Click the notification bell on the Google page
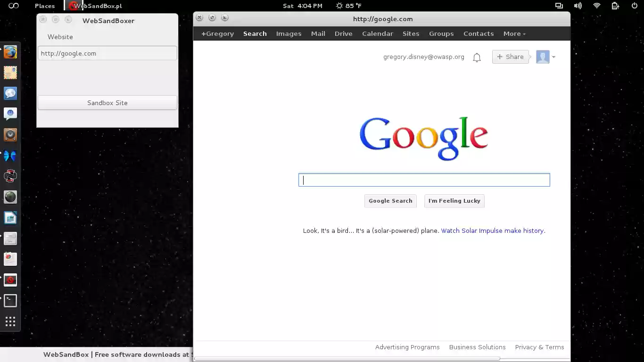This screenshot has width=644, height=362. pyautogui.click(x=477, y=57)
